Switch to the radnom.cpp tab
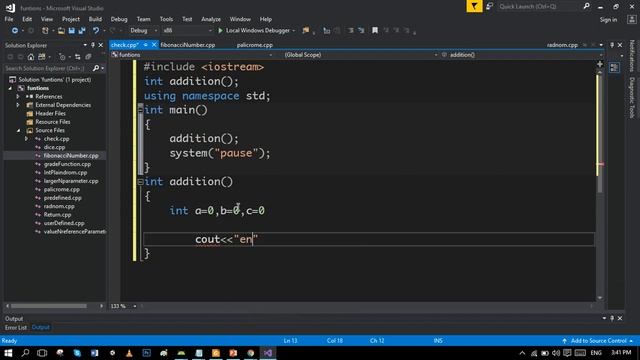This screenshot has height=360, width=640. pos(562,45)
